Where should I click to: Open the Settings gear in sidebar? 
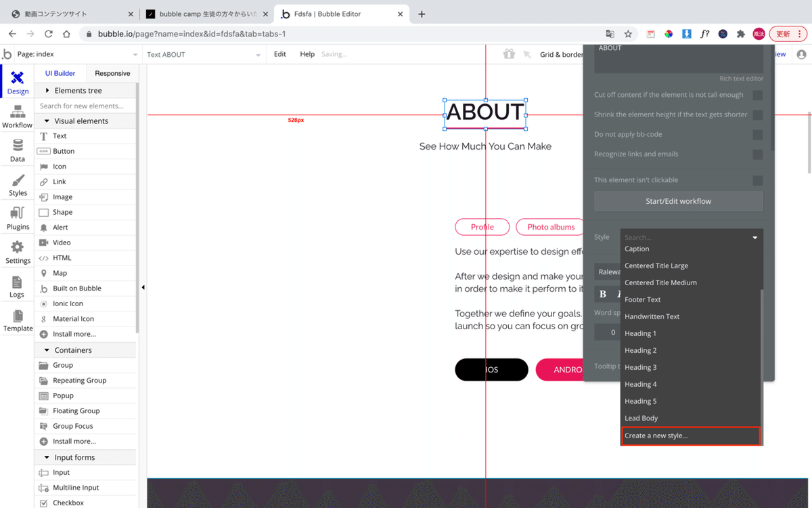pyautogui.click(x=18, y=247)
